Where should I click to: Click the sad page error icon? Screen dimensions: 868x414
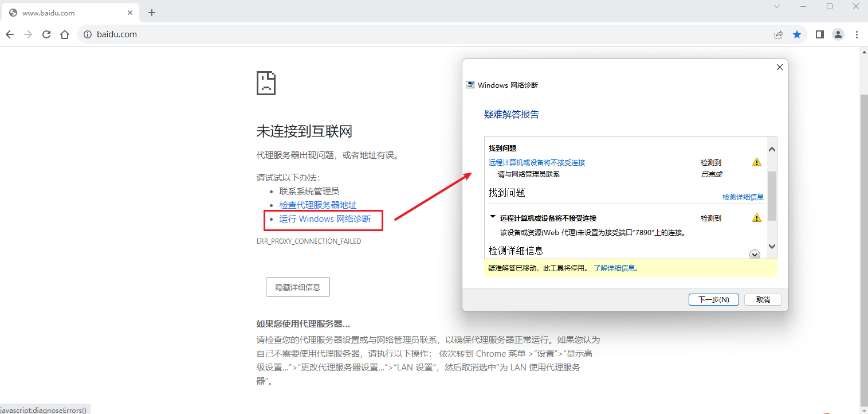pyautogui.click(x=266, y=83)
